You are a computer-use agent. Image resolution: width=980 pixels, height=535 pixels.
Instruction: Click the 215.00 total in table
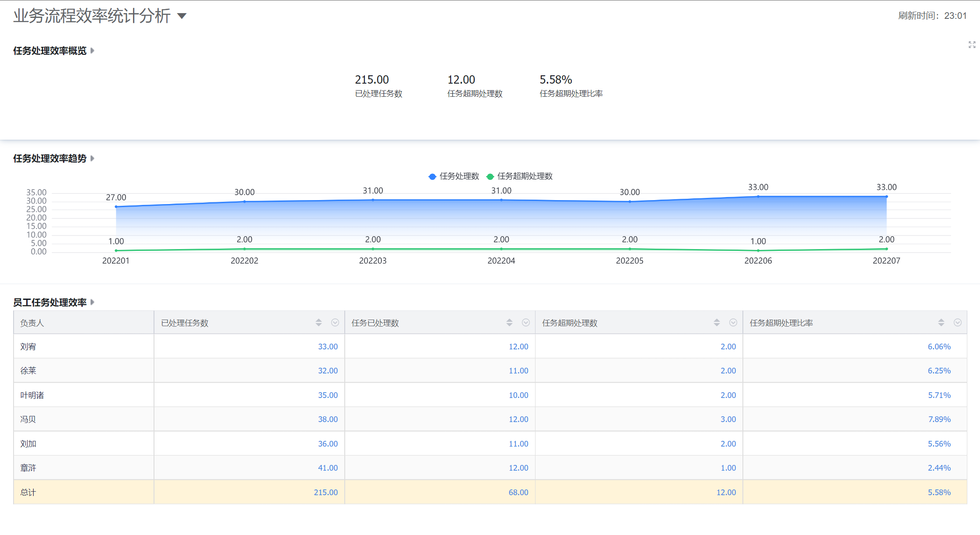pyautogui.click(x=326, y=493)
